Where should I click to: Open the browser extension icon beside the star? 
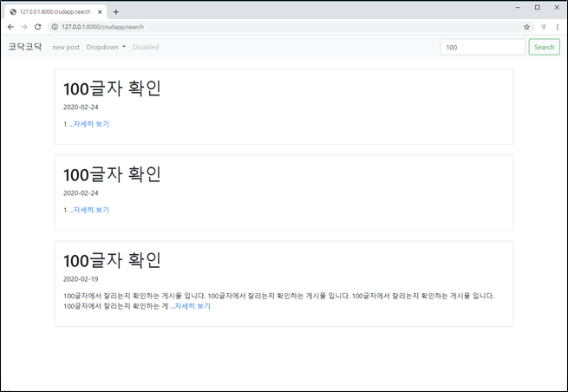click(x=544, y=27)
